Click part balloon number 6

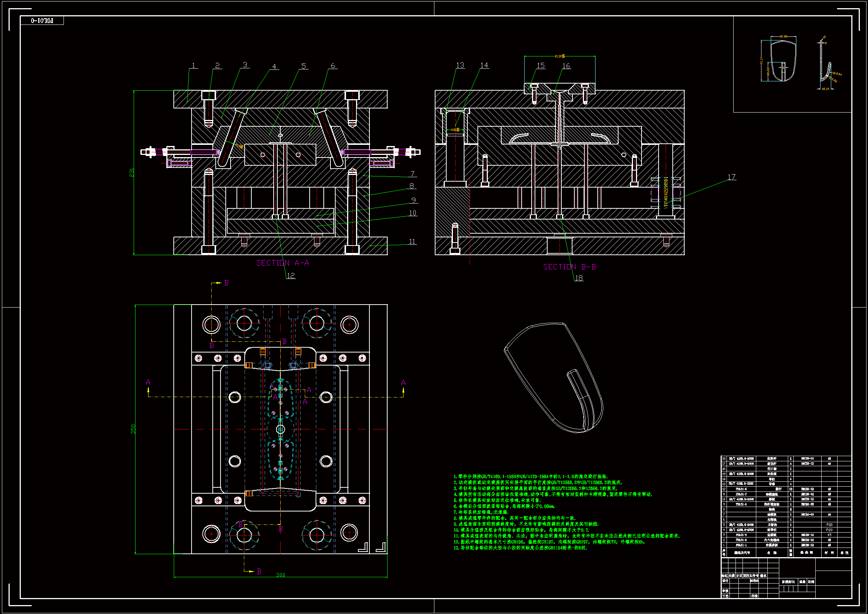coord(333,65)
